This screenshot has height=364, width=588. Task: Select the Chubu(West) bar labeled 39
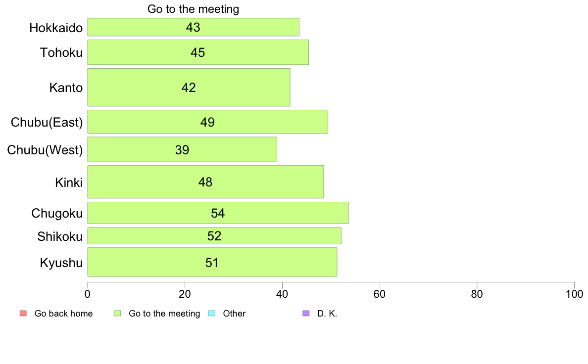tap(182, 149)
